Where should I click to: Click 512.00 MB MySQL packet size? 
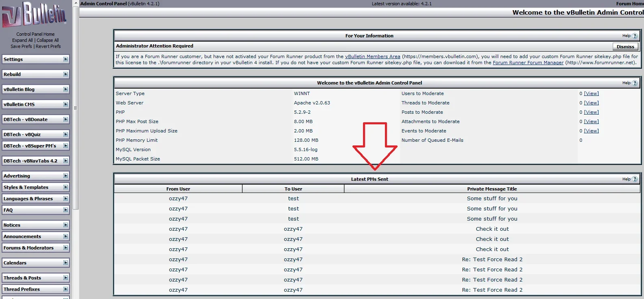306,159
